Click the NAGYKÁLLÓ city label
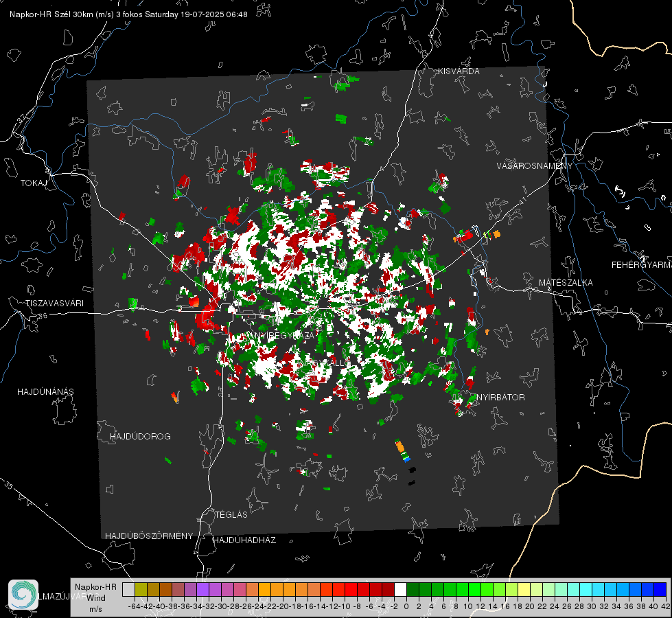 point(326,363)
